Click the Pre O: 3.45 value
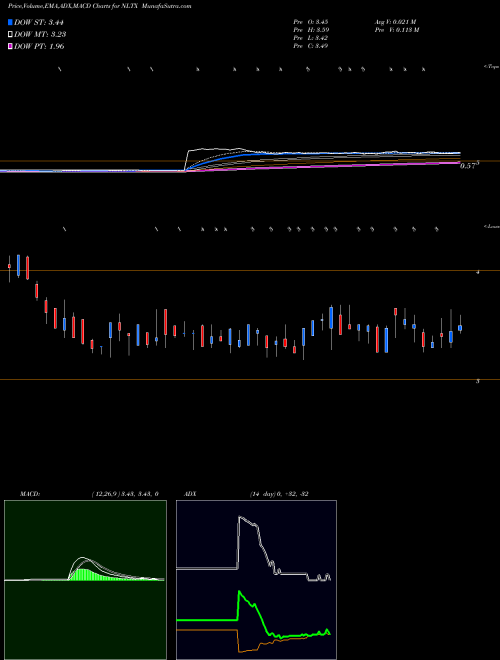Viewport: 500px width, 660px height. click(311, 21)
